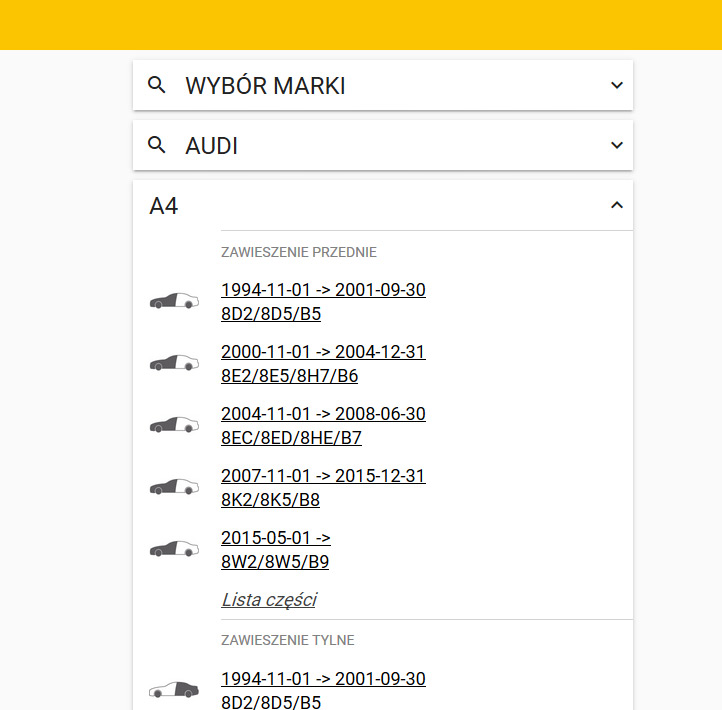The width and height of the screenshot is (722, 710).
Task: Click car icon for 8K2/8K5/B8 row
Action: pos(174,487)
